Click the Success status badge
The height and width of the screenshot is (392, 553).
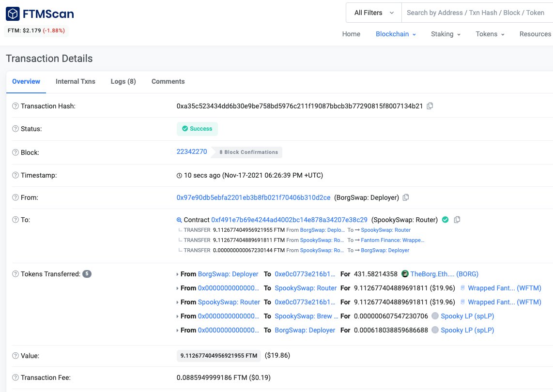tap(197, 129)
